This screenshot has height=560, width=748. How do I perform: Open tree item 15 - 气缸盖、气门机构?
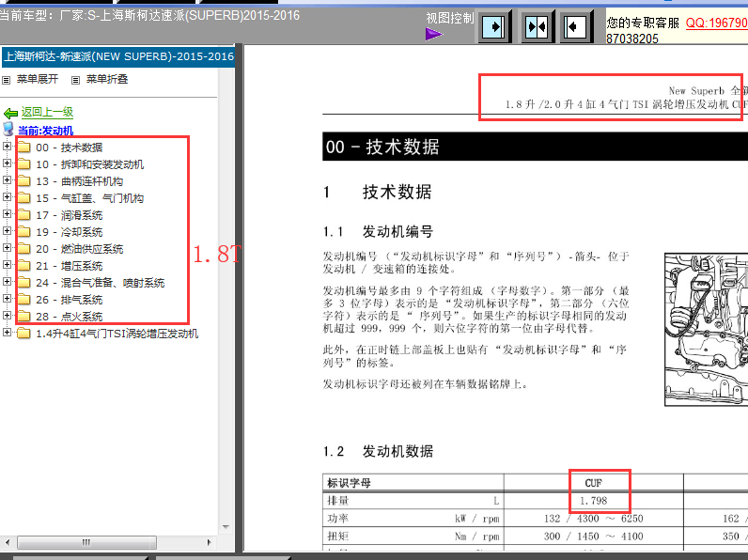[89, 198]
